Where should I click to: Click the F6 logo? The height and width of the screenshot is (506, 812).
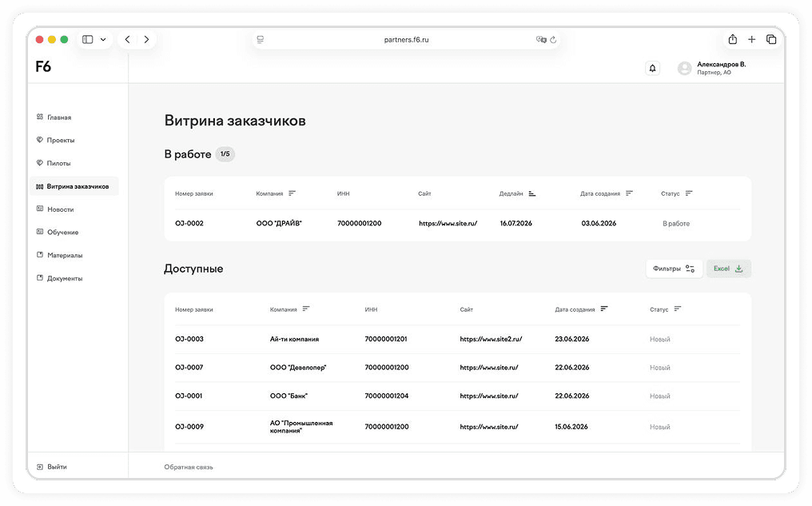(43, 66)
